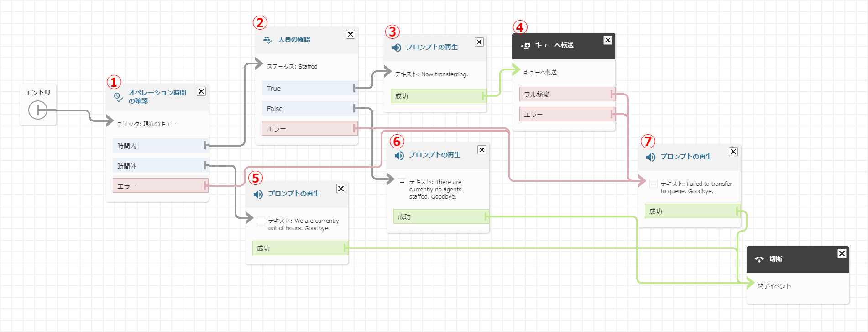The image size is (868, 332).
Task: Remove the 人員の確認 block with its X
Action: [x=350, y=34]
